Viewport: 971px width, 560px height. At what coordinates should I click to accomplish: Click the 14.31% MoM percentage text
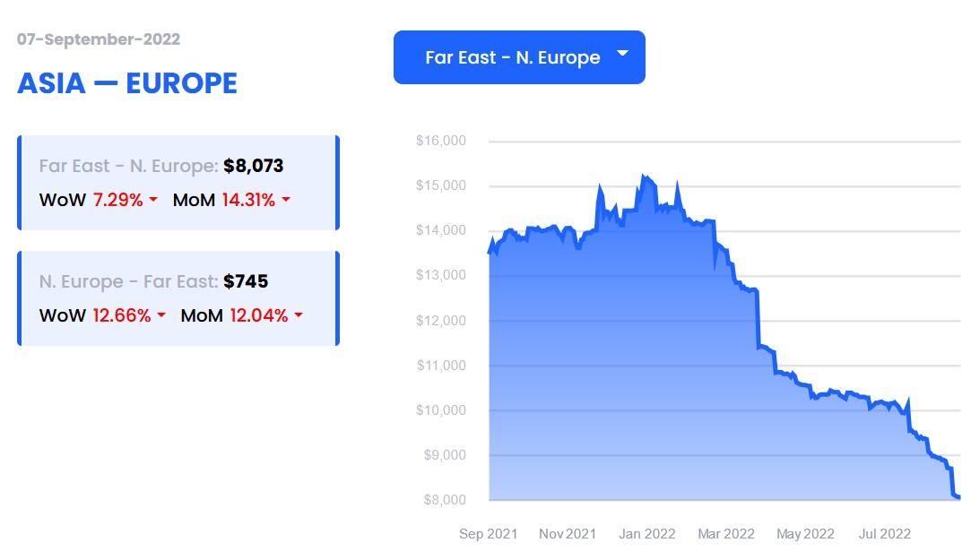click(x=248, y=200)
